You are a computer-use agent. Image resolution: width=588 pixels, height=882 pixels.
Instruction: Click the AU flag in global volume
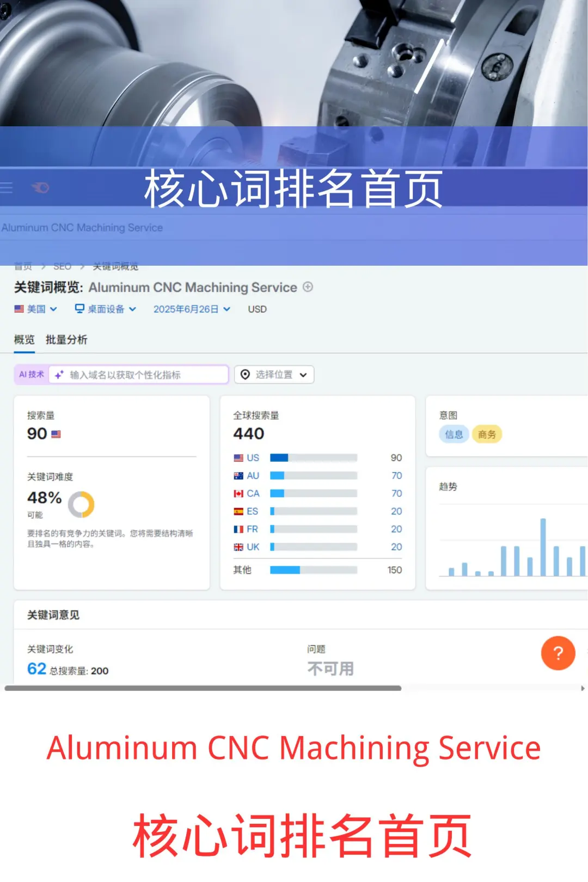238,476
